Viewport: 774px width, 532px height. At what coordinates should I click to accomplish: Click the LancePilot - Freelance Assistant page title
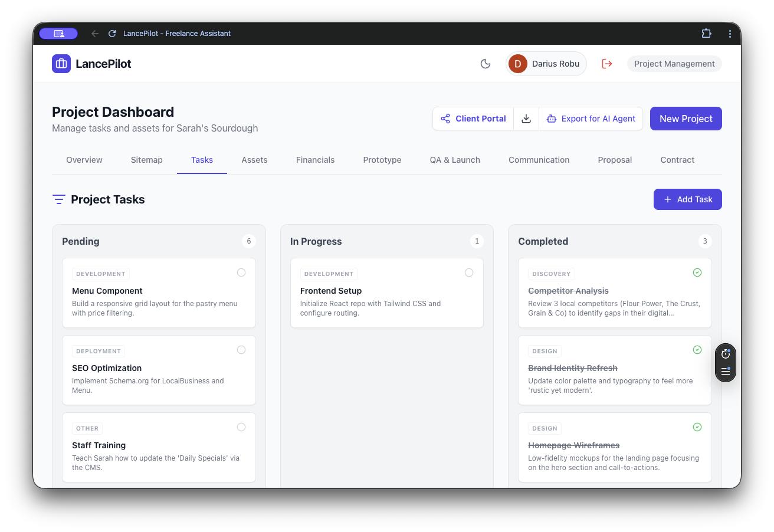pyautogui.click(x=177, y=34)
